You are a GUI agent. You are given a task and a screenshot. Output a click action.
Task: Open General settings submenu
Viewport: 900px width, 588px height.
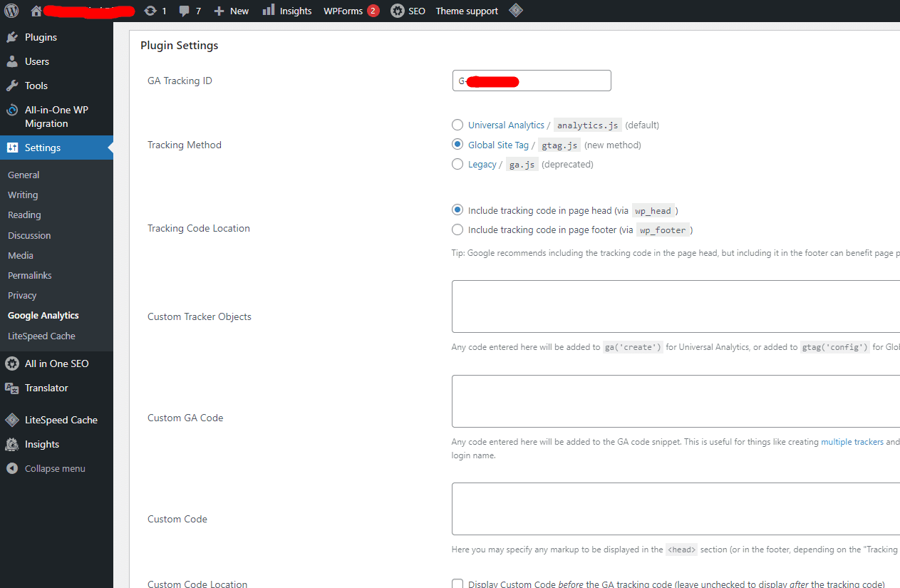coord(24,175)
